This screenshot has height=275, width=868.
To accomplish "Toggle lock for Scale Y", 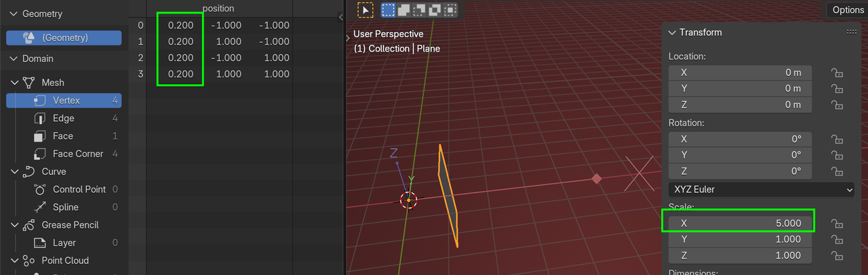I will coord(837,239).
